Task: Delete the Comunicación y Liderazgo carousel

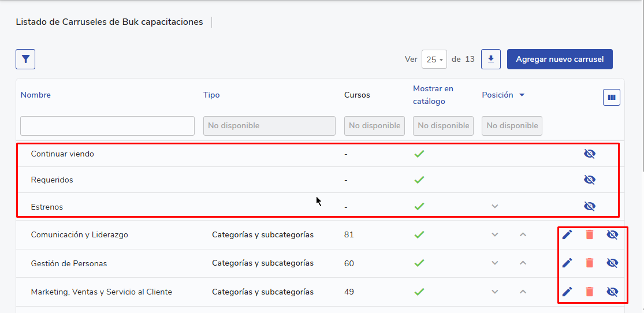Action: [589, 234]
